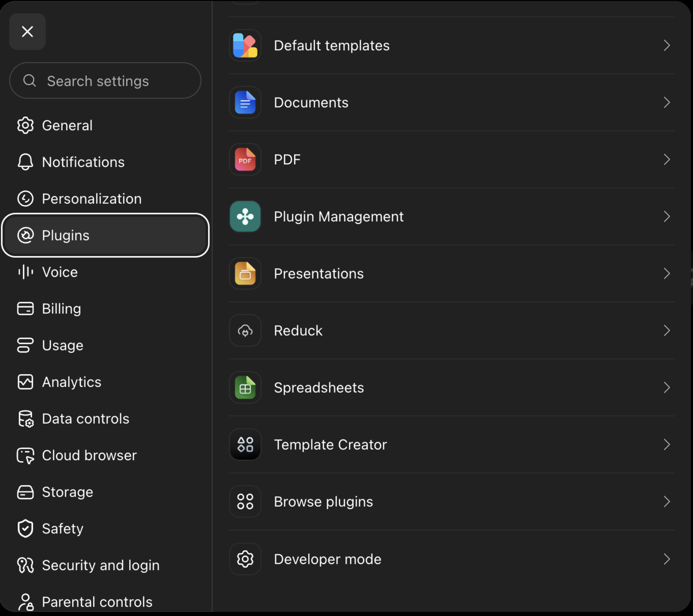Click the Data controls database icon

click(26, 419)
